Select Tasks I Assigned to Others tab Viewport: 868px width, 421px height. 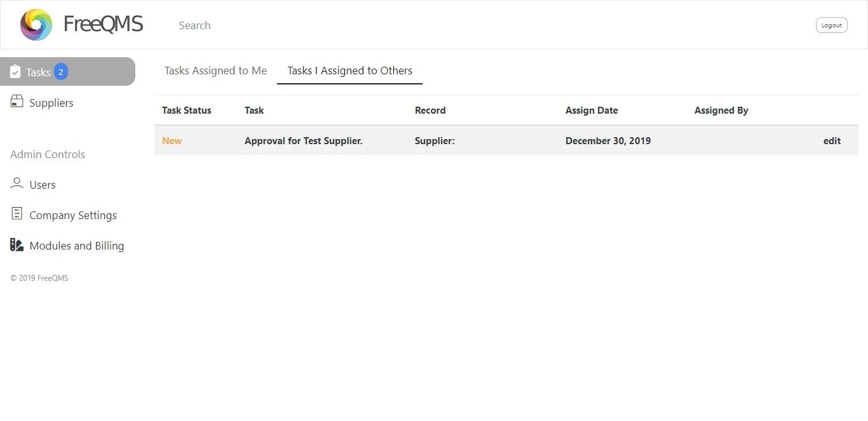[x=349, y=70]
